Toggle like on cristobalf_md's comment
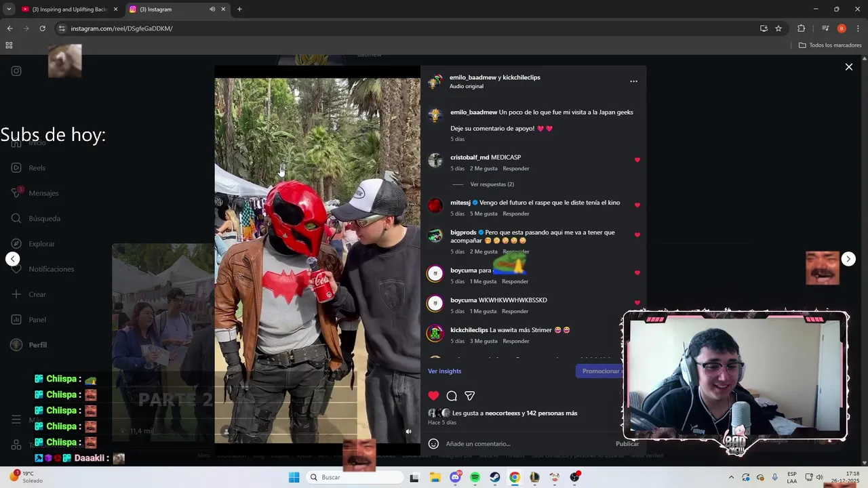This screenshot has height=488, width=868. tap(637, 160)
